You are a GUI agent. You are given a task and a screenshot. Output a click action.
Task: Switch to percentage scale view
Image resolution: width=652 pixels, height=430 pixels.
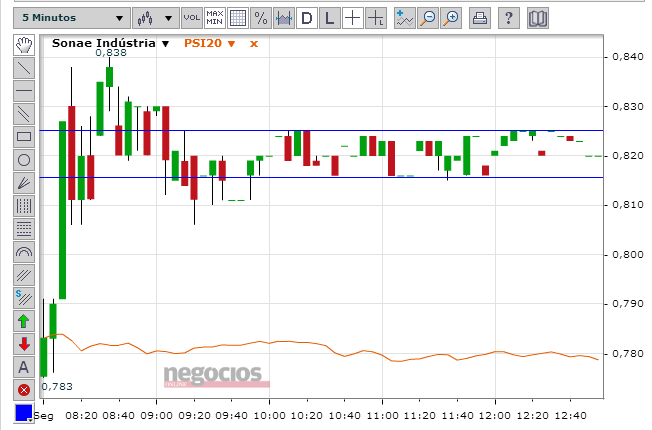click(261, 18)
